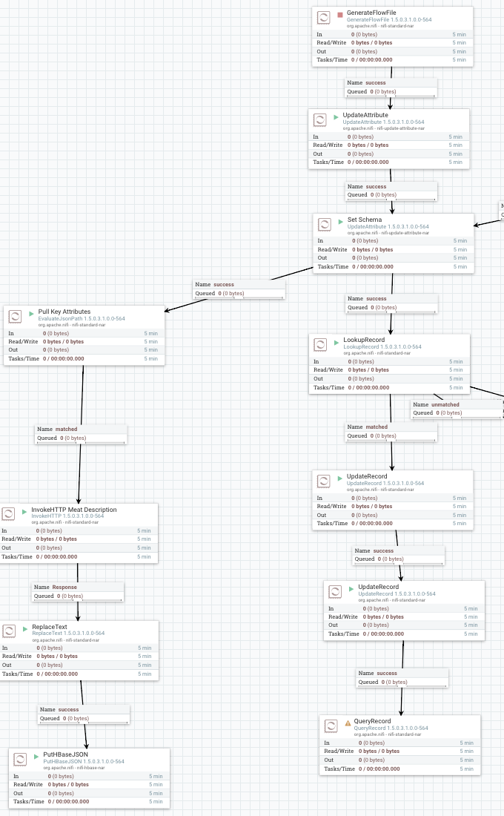Click the QueryRecord processor name
The image size is (504, 816).
coord(372,721)
